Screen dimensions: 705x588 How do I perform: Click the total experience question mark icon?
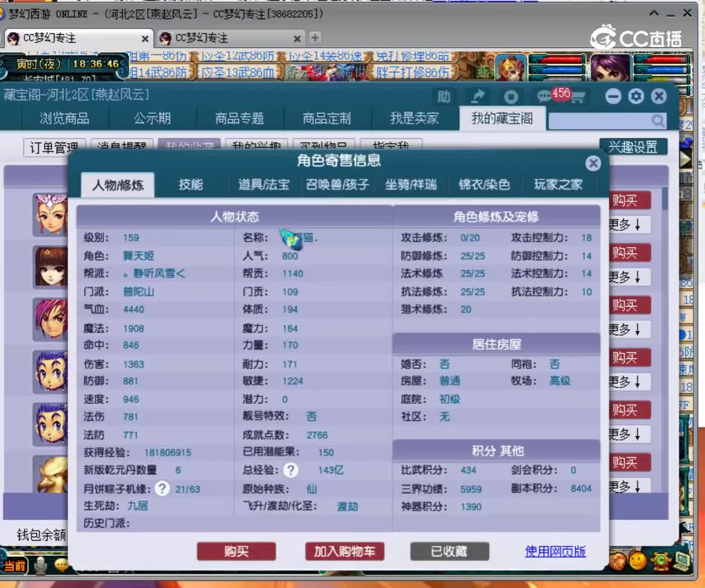click(290, 470)
